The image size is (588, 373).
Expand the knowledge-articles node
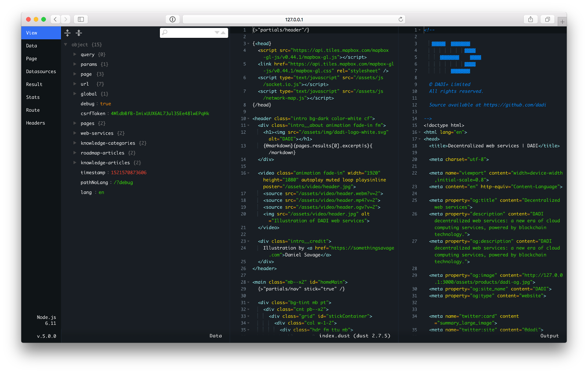[x=75, y=162]
